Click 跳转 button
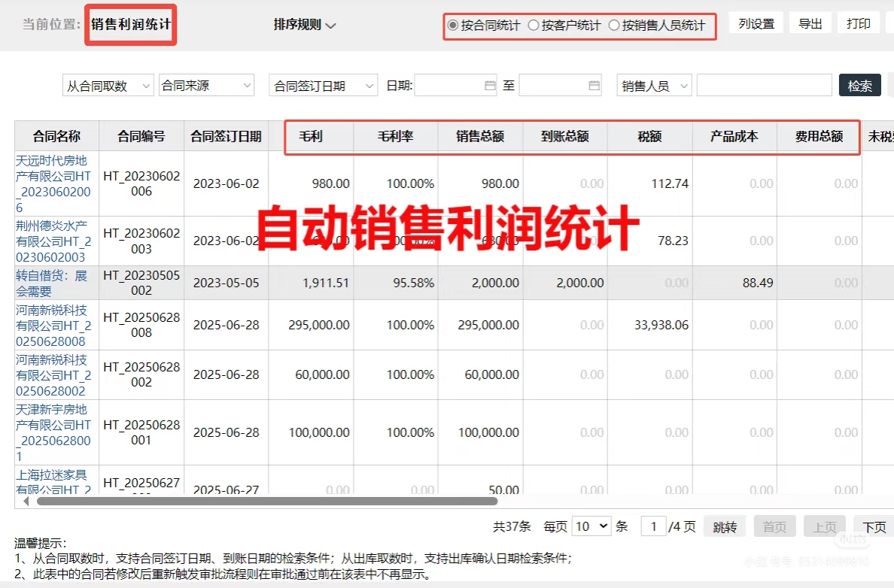The height and width of the screenshot is (588, 894). click(725, 527)
